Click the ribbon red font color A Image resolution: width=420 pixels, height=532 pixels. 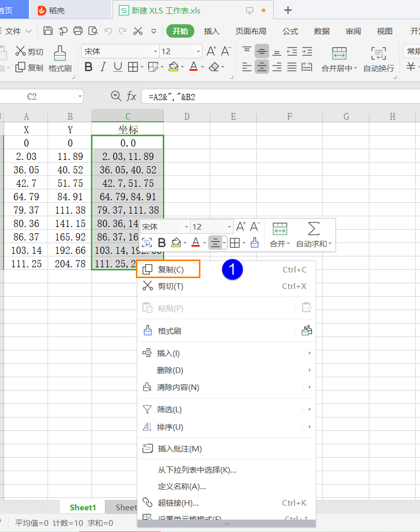[194, 67]
